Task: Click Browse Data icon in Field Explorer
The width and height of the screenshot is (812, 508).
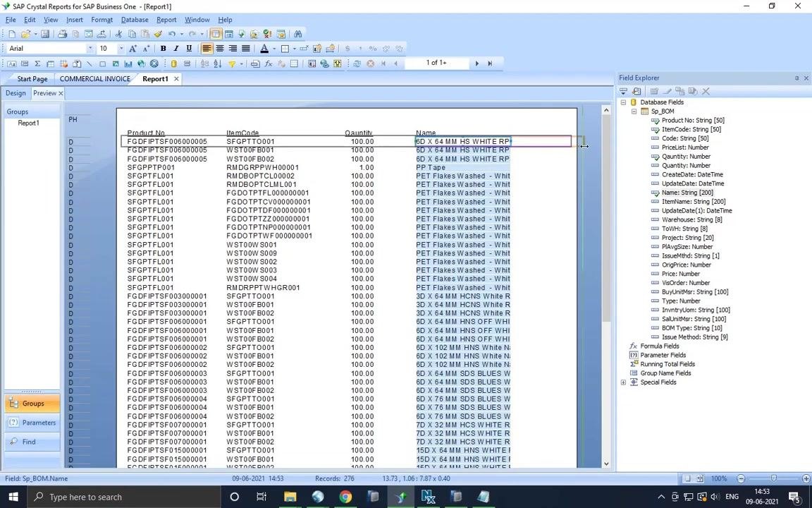Action: [x=636, y=91]
